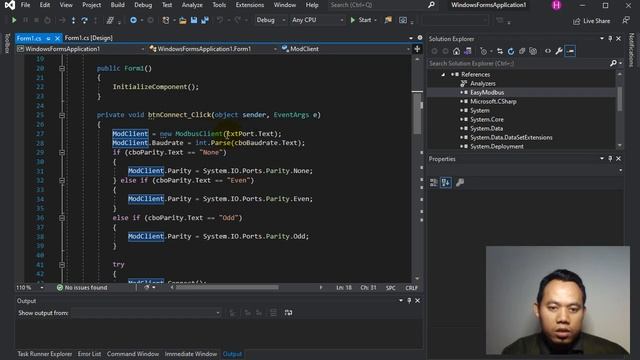Open the ModClient member dropdown
640x360 pixels.
[345, 49]
